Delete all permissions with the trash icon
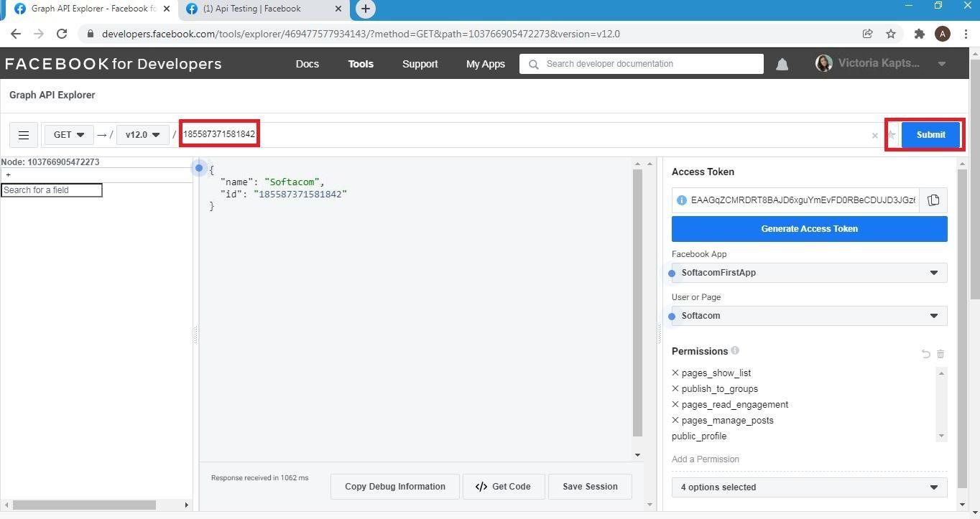This screenshot has height=519, width=980. [x=940, y=354]
